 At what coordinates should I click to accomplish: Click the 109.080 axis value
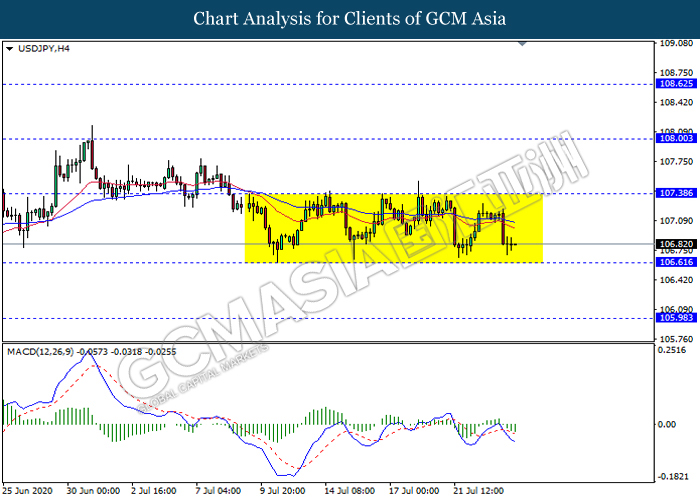(x=676, y=43)
